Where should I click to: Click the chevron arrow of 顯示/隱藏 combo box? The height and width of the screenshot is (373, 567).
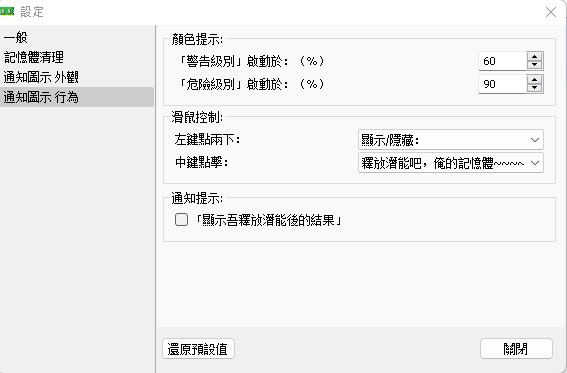[535, 140]
